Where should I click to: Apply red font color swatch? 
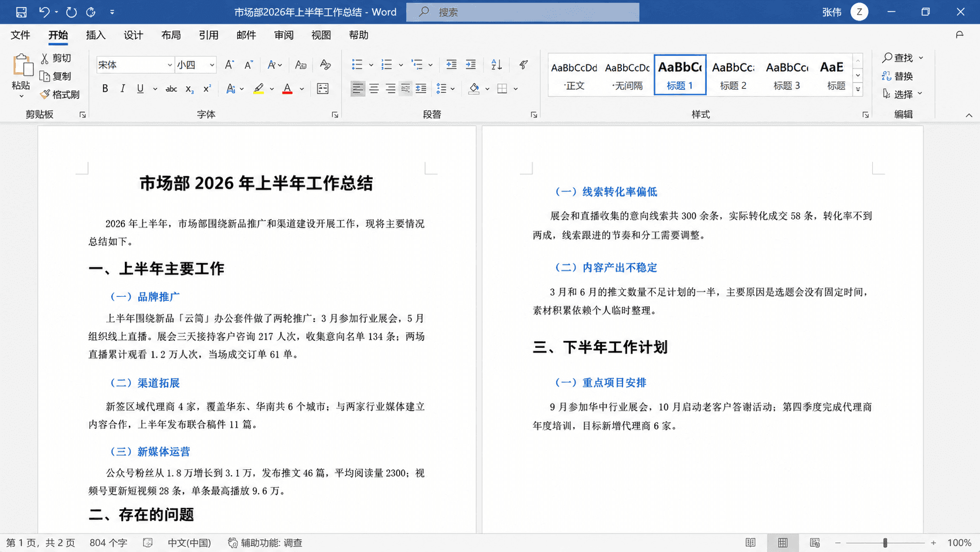(287, 89)
